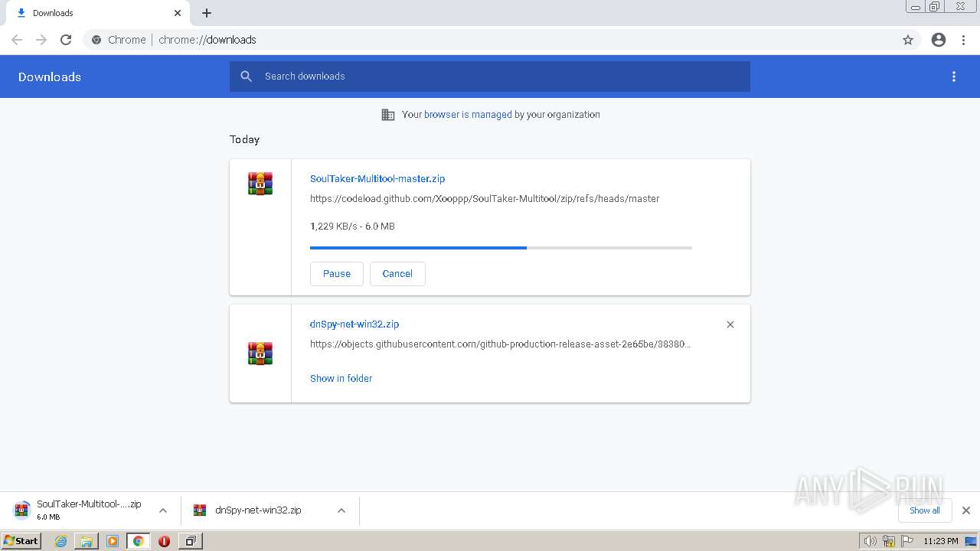Cancel the SoulTaker-Multitool download
The width and height of the screenshot is (980, 551).
tap(397, 274)
